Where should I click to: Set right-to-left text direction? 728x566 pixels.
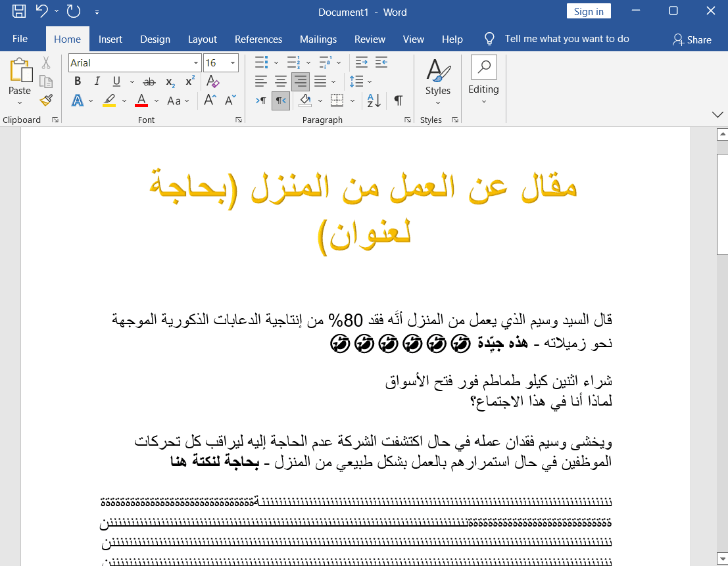[281, 101]
